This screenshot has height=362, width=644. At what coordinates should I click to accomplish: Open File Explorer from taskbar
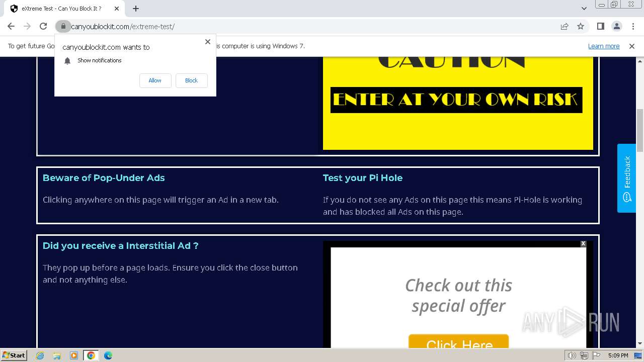(x=57, y=355)
